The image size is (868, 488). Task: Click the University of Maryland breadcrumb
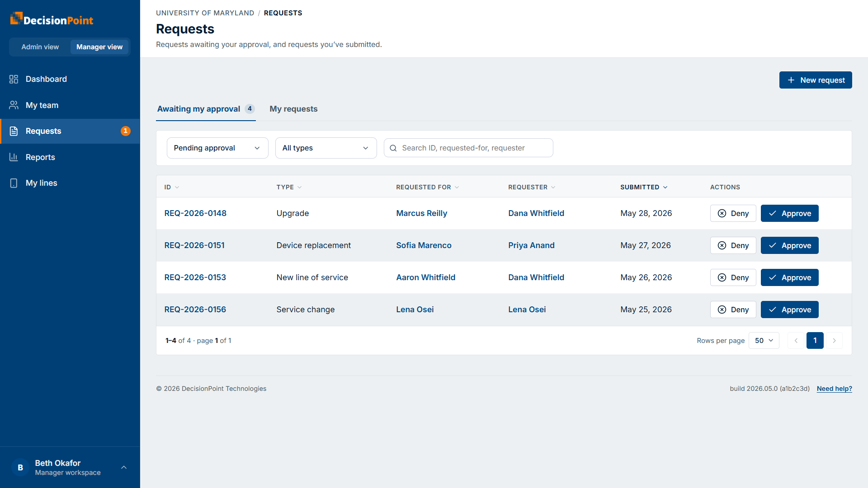click(x=205, y=13)
